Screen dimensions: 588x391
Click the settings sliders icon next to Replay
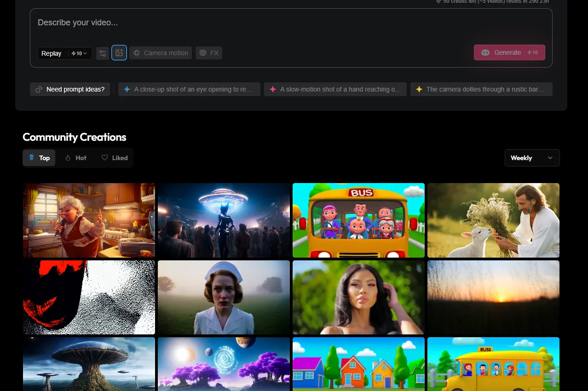click(x=103, y=53)
